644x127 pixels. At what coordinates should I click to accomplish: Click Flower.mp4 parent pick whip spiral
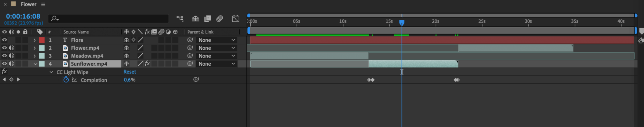(190, 48)
